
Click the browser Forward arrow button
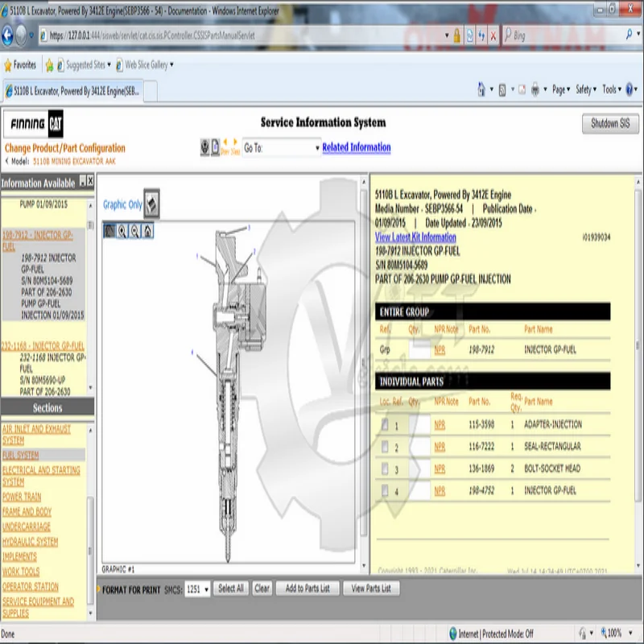click(22, 35)
